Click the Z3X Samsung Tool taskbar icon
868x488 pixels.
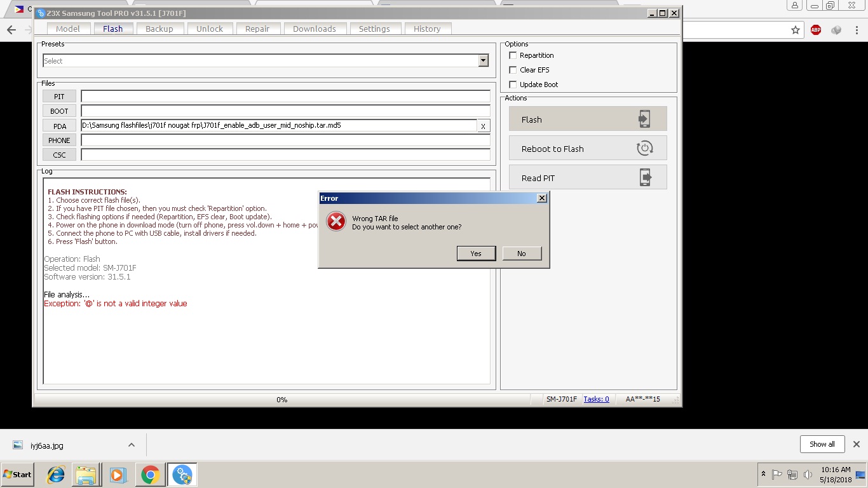click(182, 475)
